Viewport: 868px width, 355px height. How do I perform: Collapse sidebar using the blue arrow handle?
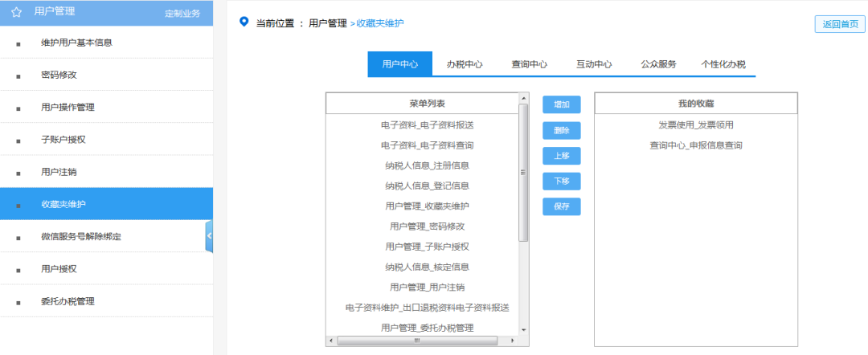coord(209,236)
